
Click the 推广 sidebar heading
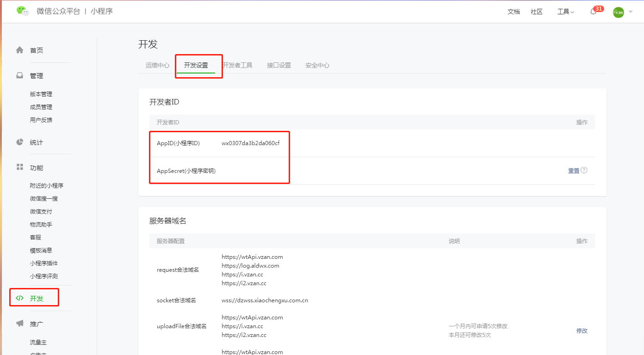pyautogui.click(x=37, y=324)
